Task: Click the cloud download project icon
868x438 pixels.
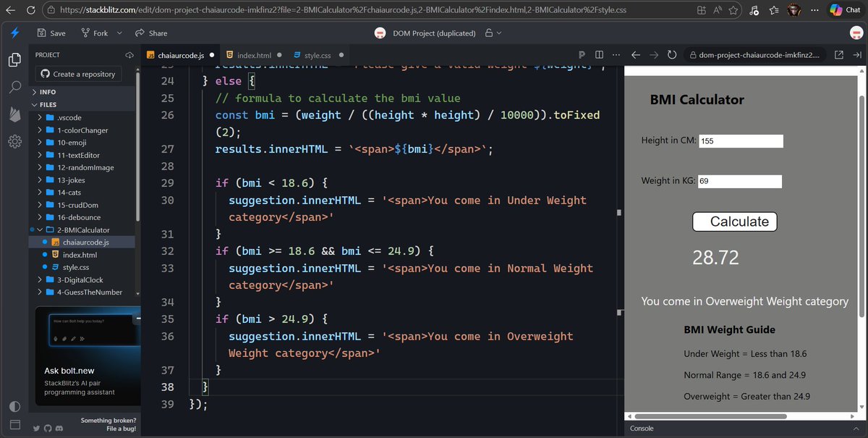Action: pyautogui.click(x=130, y=55)
